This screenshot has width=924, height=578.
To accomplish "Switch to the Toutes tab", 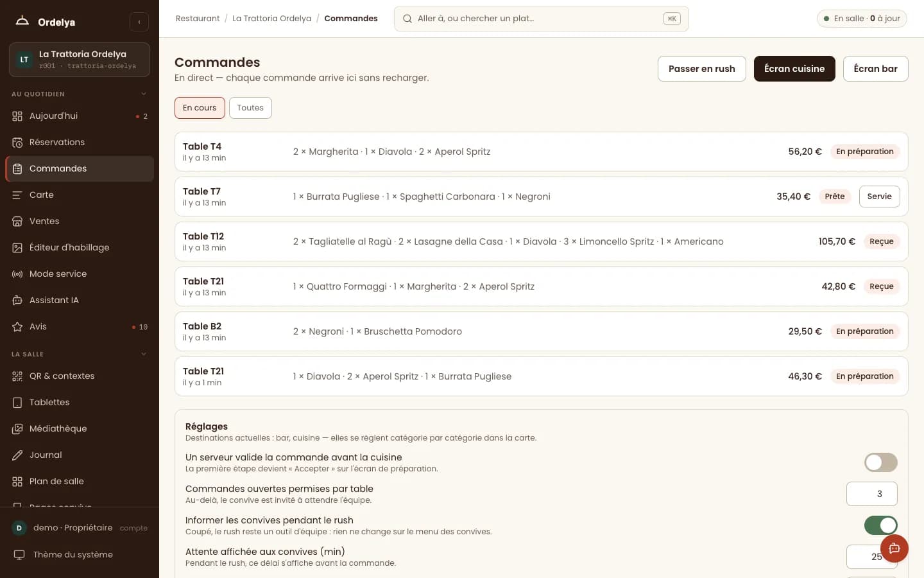I will pos(250,108).
